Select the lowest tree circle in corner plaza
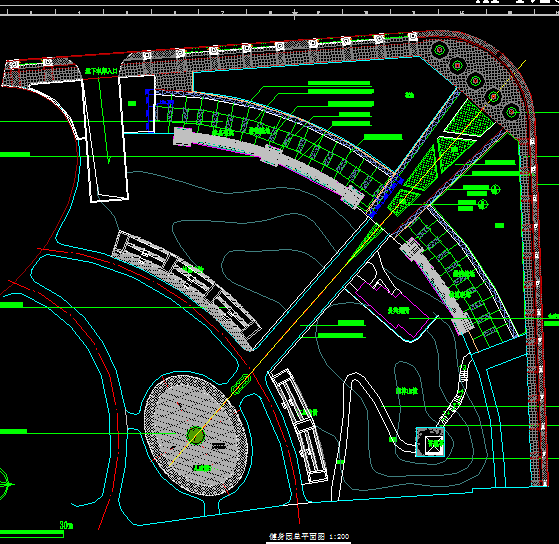Image resolution: width=559 pixels, height=544 pixels. click(x=512, y=112)
